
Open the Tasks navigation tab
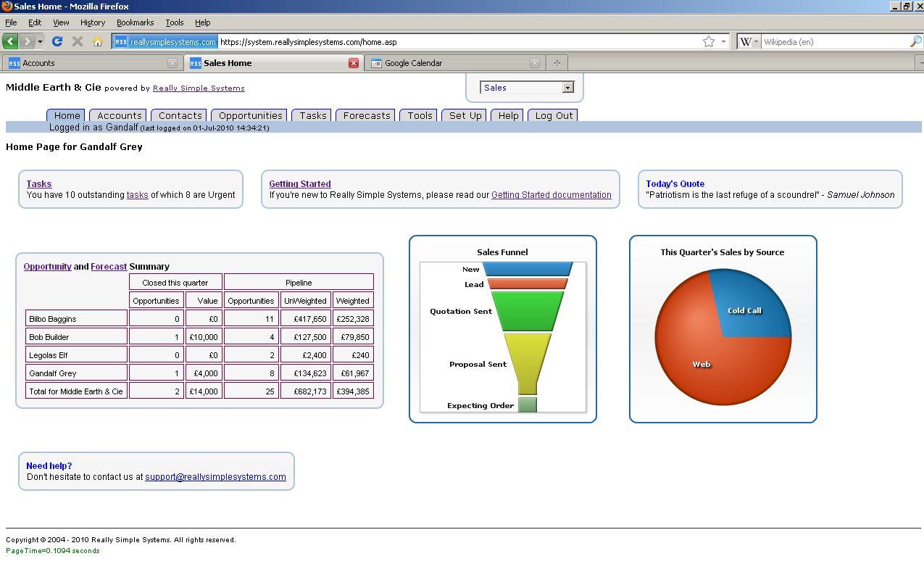point(312,115)
